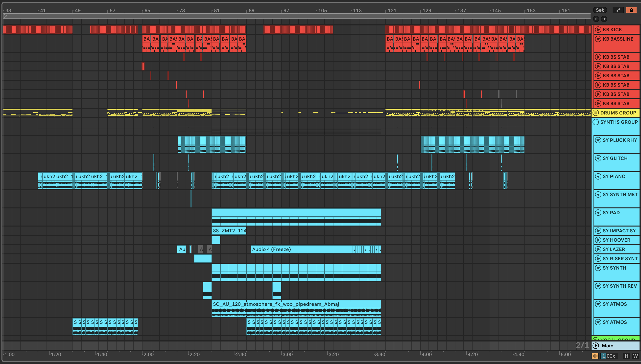Click the 3:00 time ruler mark
This screenshot has height=364, width=641.
click(287, 354)
